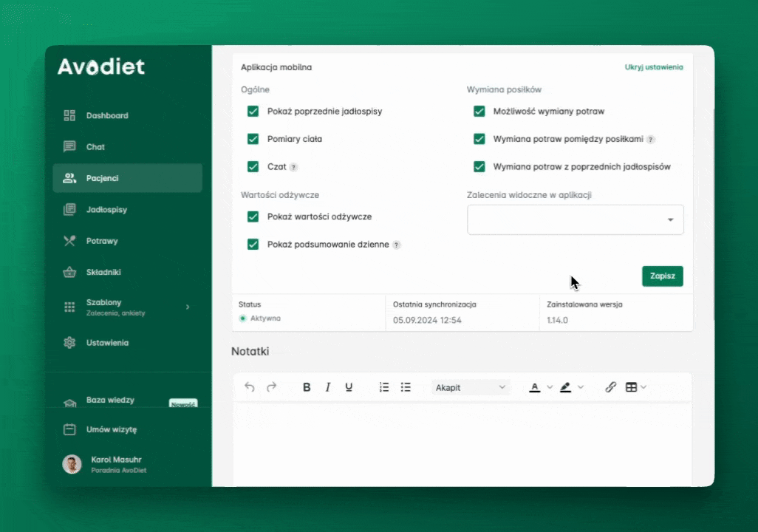
Task: Apply underline formatting in editor toolbar
Action: tap(349, 387)
